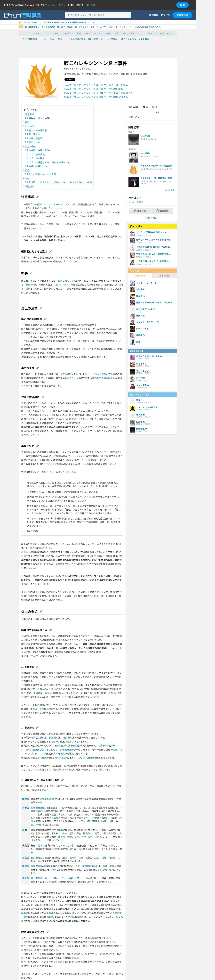Click edit pencil icon beside 2. 数が膨大

(37, 727)
